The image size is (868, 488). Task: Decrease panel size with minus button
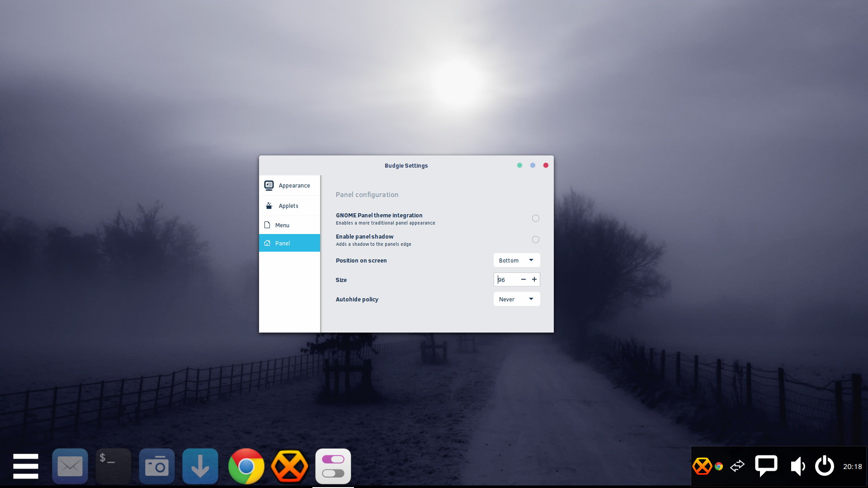[x=524, y=280]
